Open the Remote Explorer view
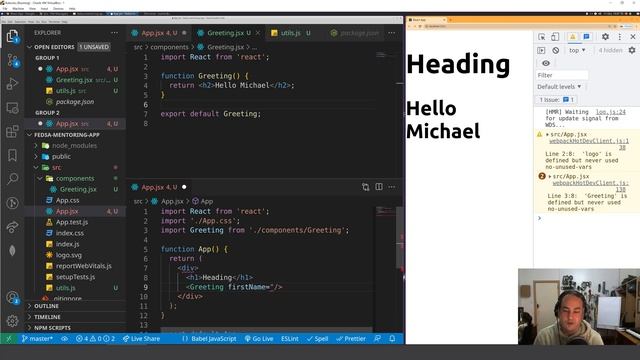640x360 pixels. click(x=12, y=108)
